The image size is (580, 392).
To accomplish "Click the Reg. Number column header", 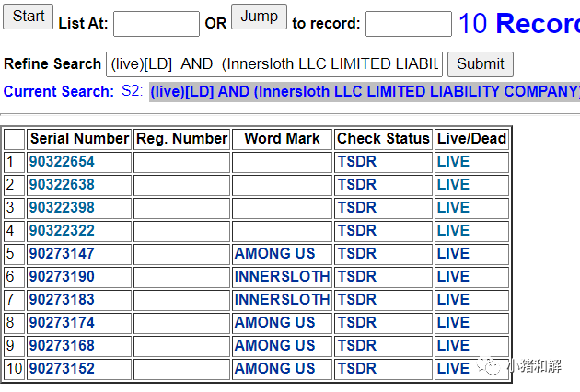I will (x=181, y=139).
